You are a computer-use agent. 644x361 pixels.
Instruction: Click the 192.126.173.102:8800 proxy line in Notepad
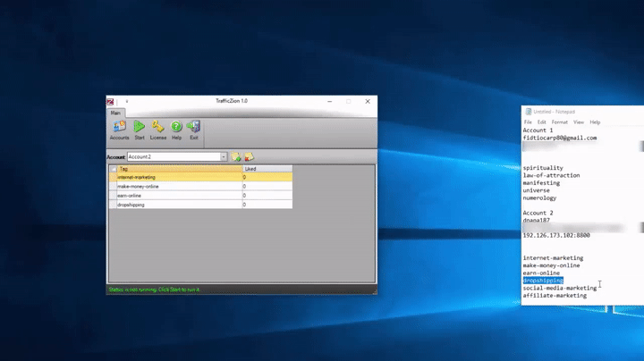pos(556,236)
